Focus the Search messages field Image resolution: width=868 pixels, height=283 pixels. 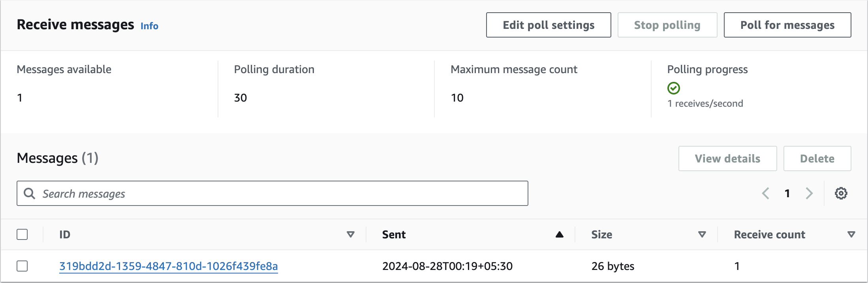pyautogui.click(x=276, y=193)
